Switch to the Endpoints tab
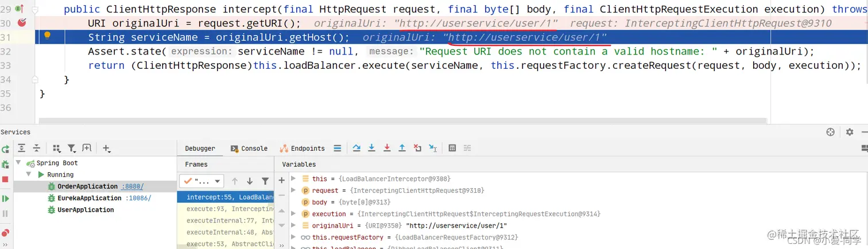 (303, 148)
